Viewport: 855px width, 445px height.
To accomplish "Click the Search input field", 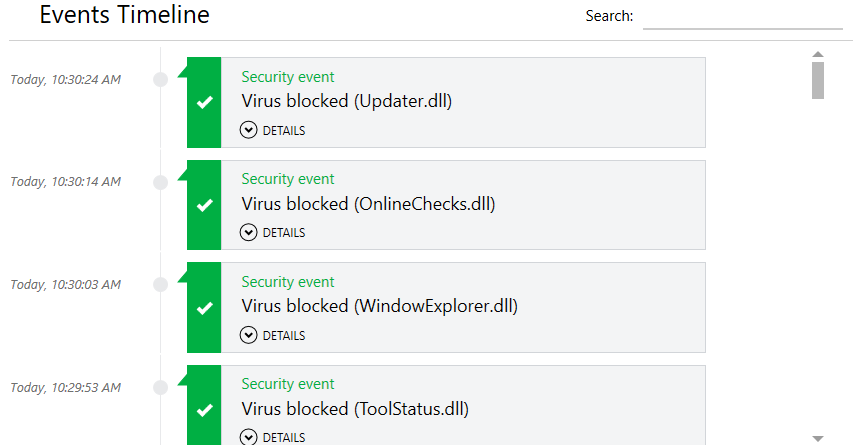I will coord(742,17).
